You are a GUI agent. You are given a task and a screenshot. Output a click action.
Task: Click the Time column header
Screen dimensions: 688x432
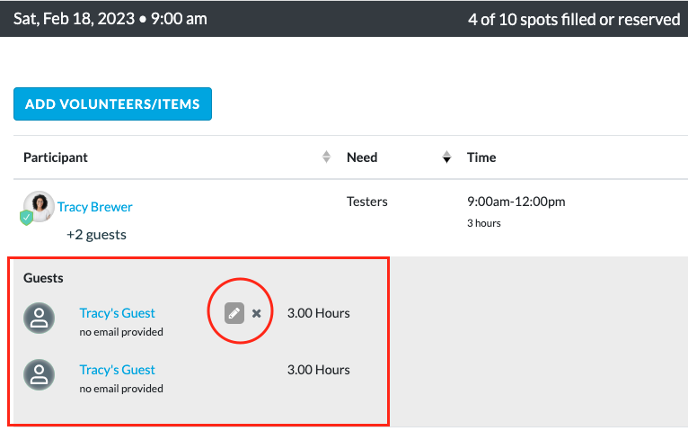click(x=481, y=157)
